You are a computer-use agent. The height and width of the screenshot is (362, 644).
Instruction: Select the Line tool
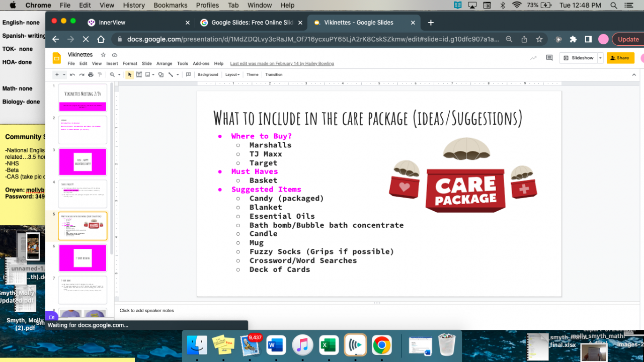(x=171, y=74)
